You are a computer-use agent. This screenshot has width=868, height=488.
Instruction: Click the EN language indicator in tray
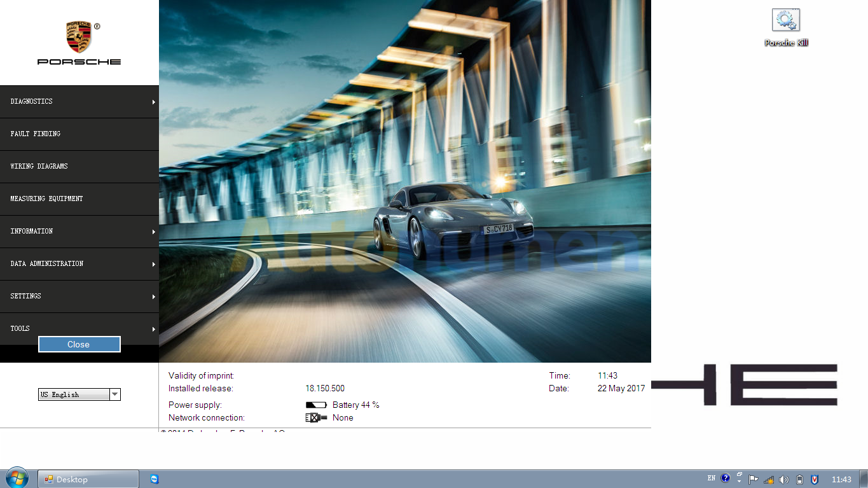pyautogui.click(x=711, y=478)
